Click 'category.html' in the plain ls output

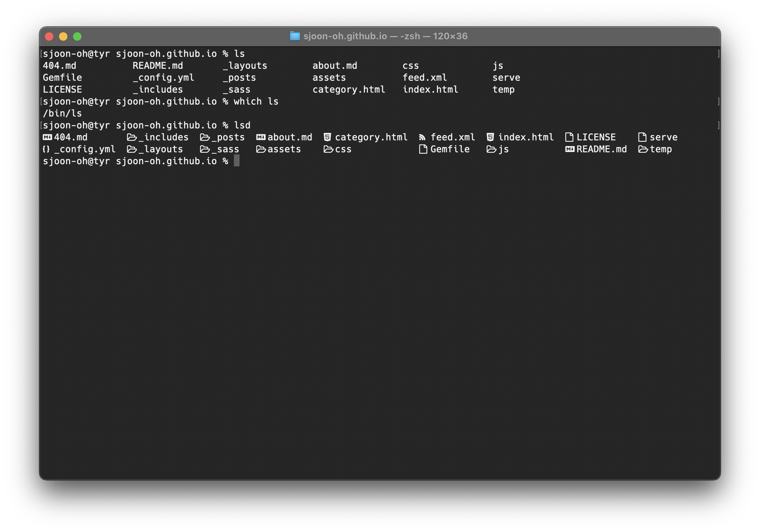[x=349, y=89]
